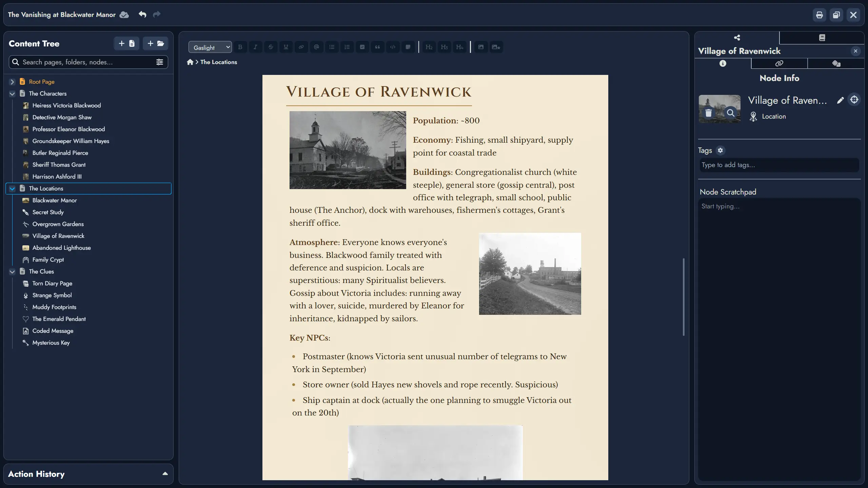Click the insert image toolbar icon
868x488 pixels.
(481, 47)
